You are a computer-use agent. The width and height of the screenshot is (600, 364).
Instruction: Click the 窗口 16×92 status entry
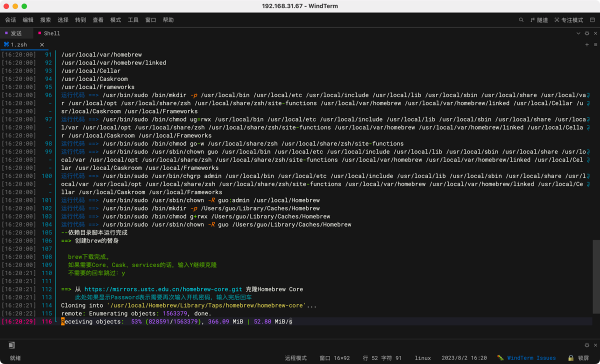pyautogui.click(x=334, y=358)
